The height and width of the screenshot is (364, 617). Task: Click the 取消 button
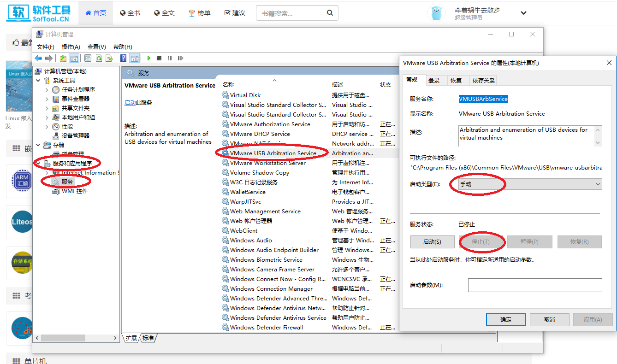550,320
